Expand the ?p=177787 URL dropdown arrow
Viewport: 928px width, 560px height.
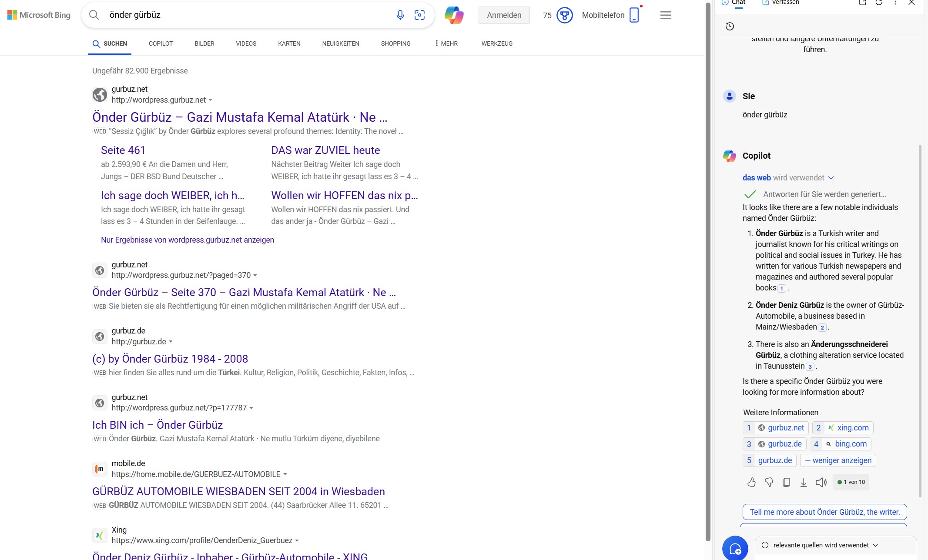pyautogui.click(x=251, y=408)
